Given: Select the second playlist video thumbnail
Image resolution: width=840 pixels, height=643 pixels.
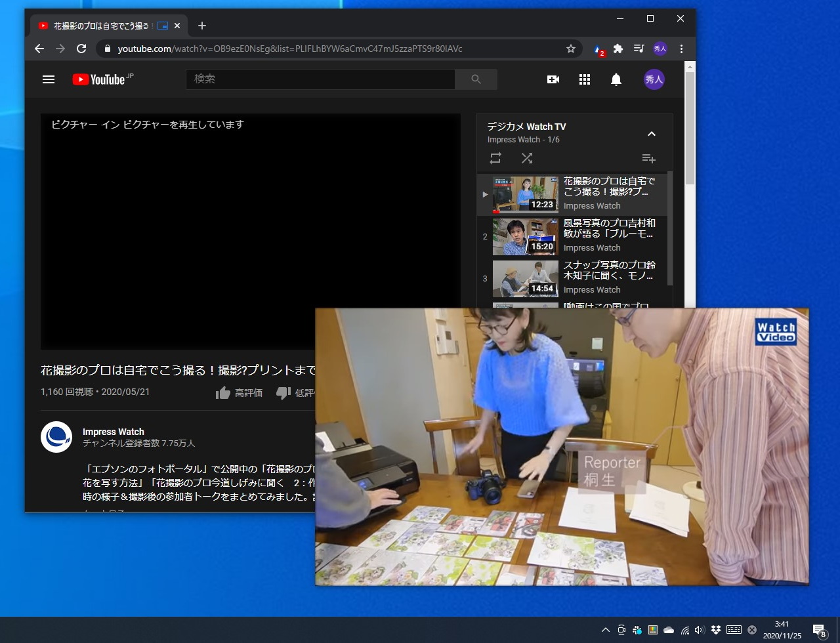Looking at the screenshot, I should [525, 236].
